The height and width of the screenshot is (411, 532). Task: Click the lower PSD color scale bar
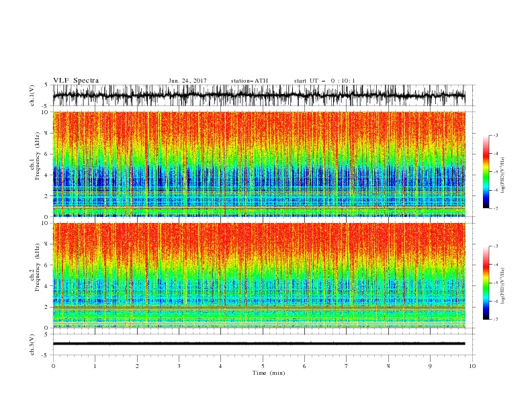tap(486, 283)
